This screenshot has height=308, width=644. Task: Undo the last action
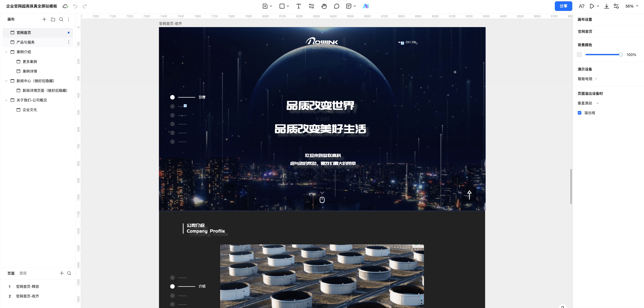[x=75, y=6]
